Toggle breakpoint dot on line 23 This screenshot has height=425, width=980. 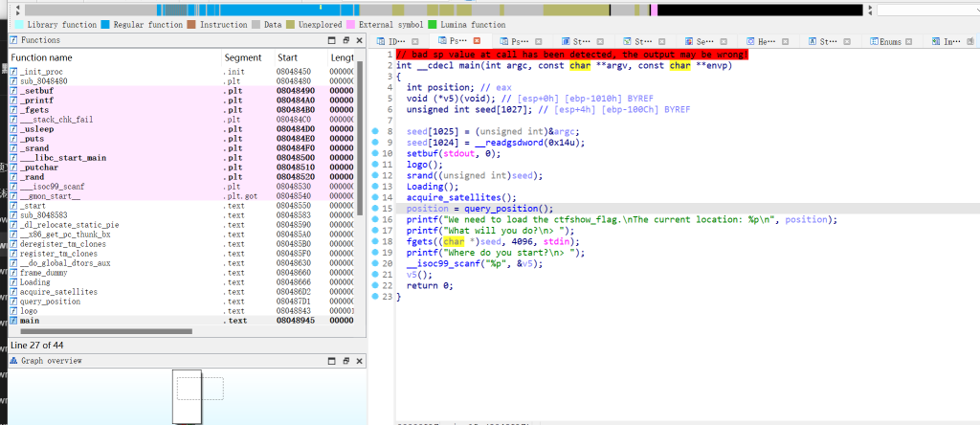pyautogui.click(x=375, y=296)
